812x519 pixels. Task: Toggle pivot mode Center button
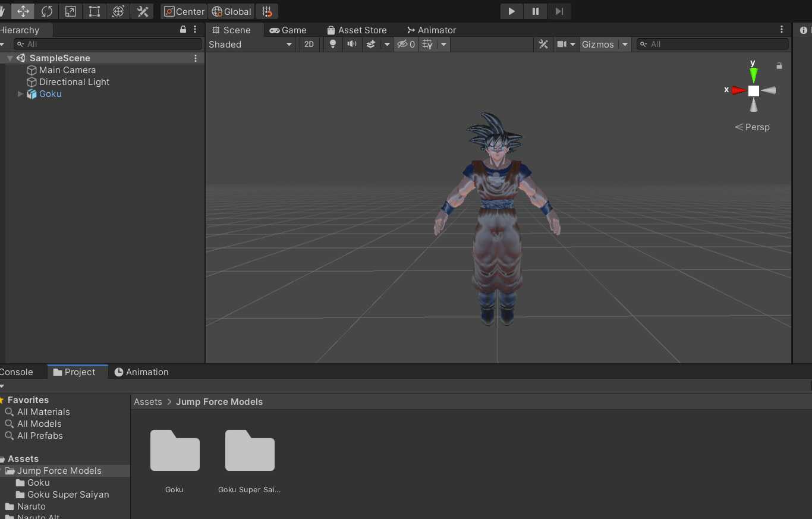184,11
